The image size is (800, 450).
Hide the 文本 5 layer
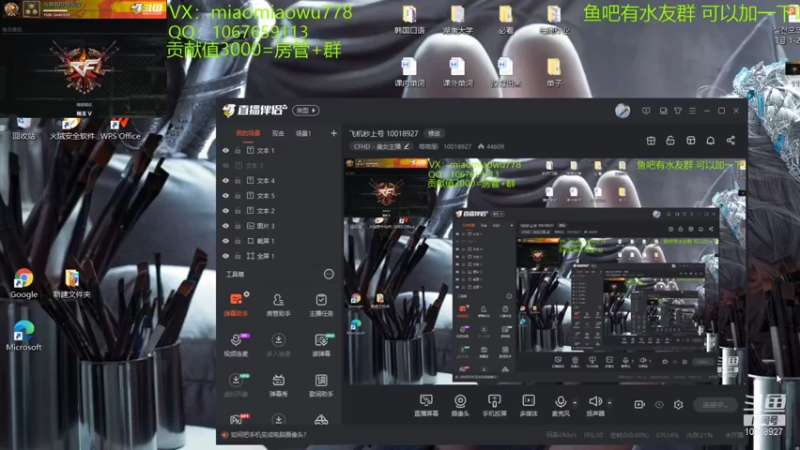coord(226,195)
